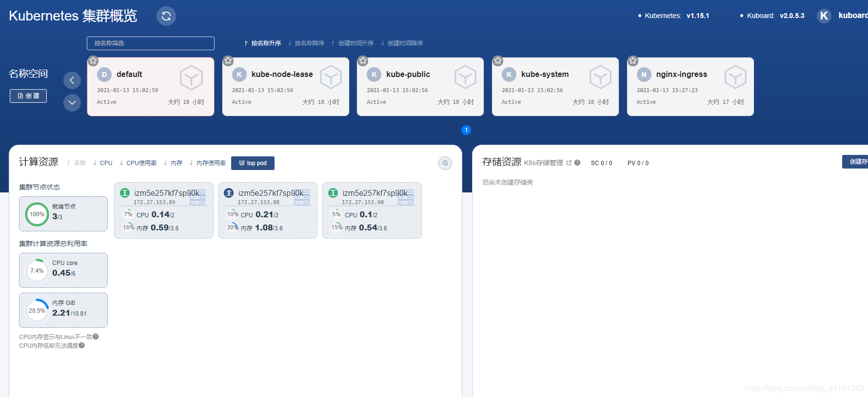Click the cube icon on default card

point(191,77)
